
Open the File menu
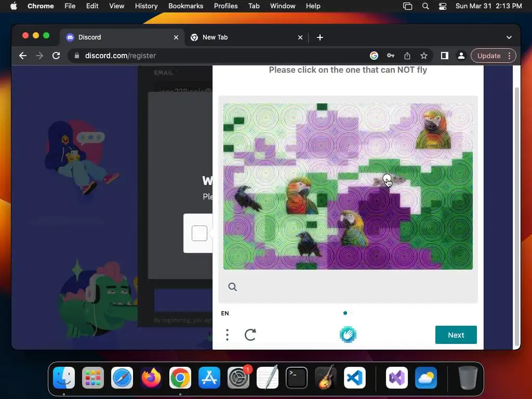[70, 6]
